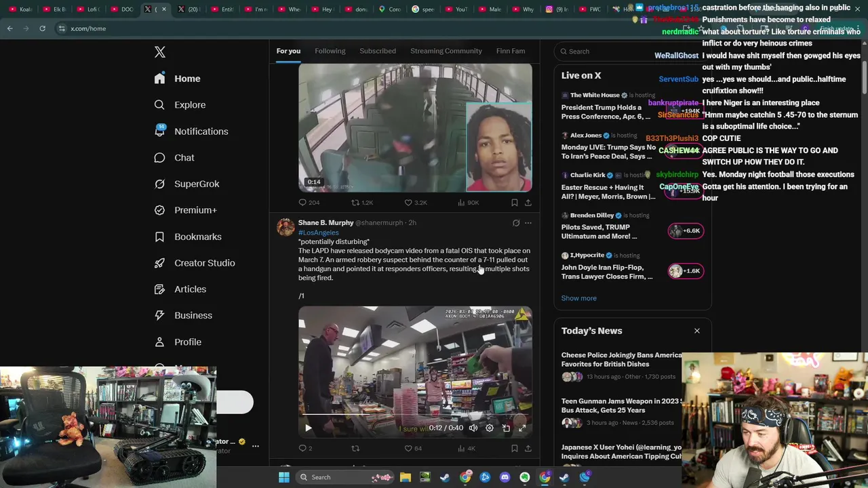Bookmark the school bus video post

(515, 203)
